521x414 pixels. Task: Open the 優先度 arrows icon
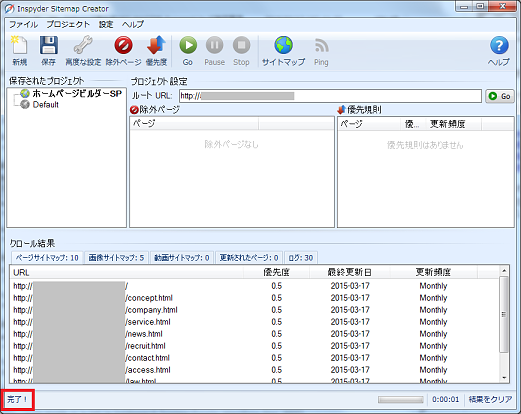(x=156, y=51)
